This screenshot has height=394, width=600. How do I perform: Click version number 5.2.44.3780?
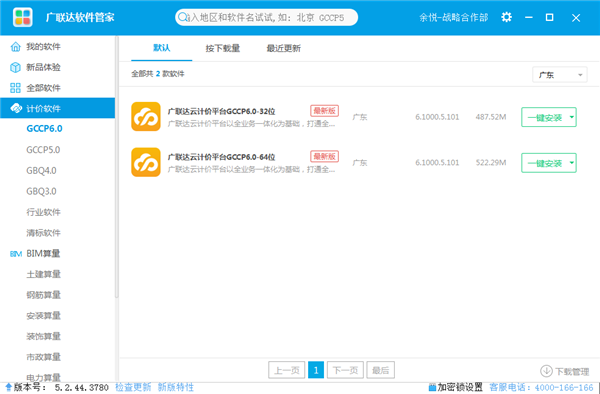[x=82, y=387]
